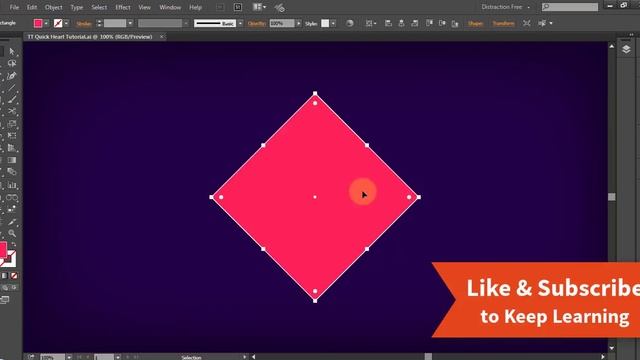Click the Change Screen Mode icon
Image resolution: width=640 pixels, height=360 pixels.
(x=4, y=300)
